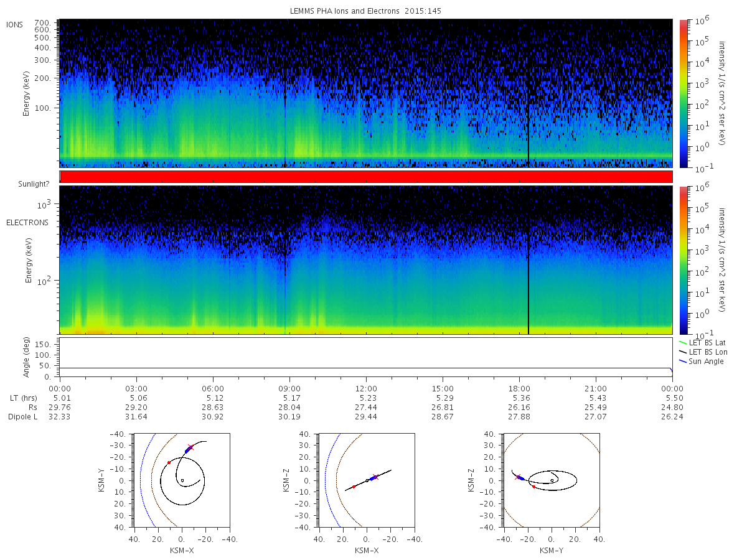Select the Dipole L value '30.92'
This screenshot has height=560, width=747.
click(213, 416)
